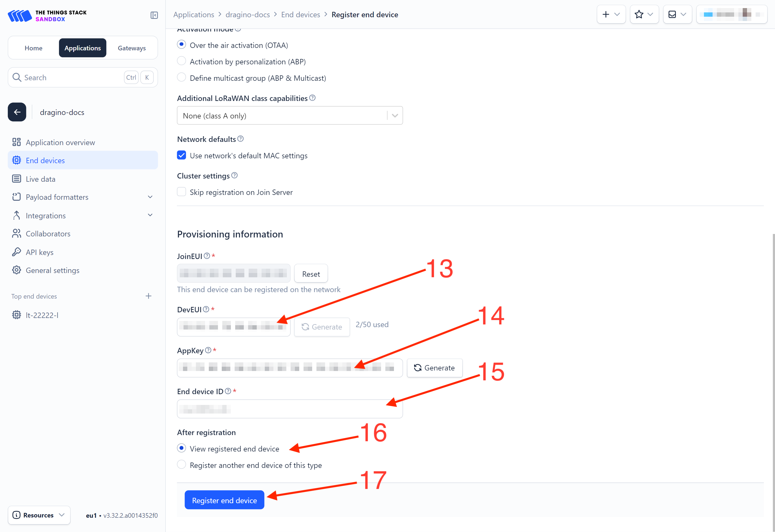Click the Register end device button
The image size is (775, 532).
224,500
